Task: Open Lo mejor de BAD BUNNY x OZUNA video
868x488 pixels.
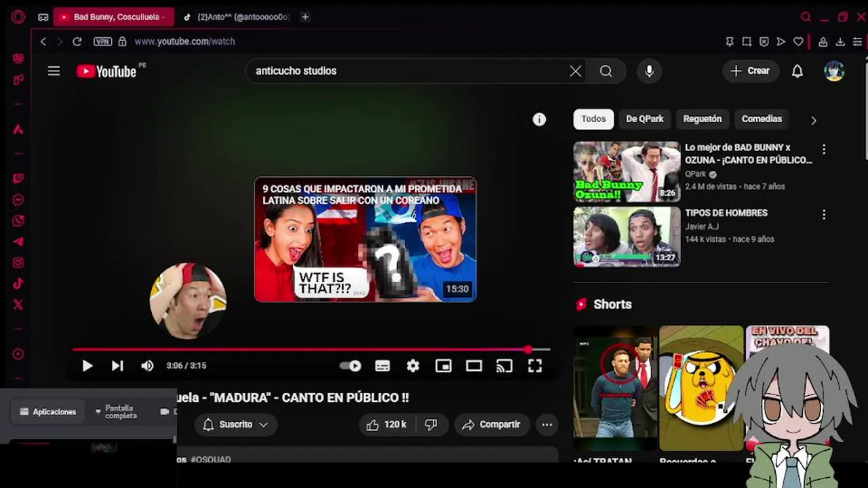Action: [749, 154]
